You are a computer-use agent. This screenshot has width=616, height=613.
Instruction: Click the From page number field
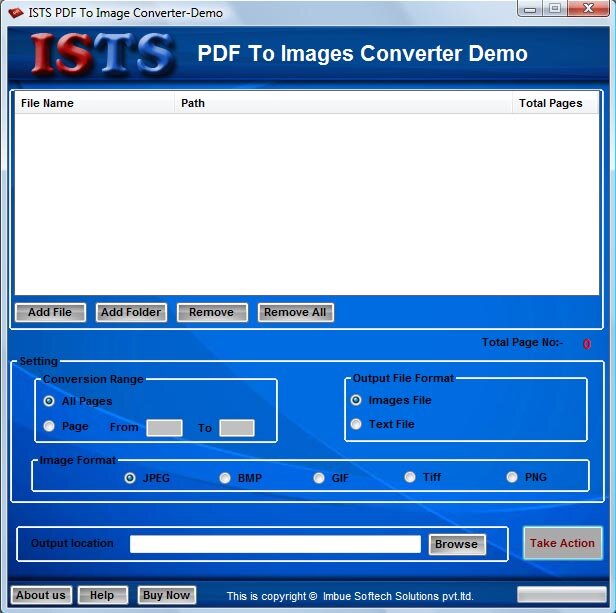164,428
